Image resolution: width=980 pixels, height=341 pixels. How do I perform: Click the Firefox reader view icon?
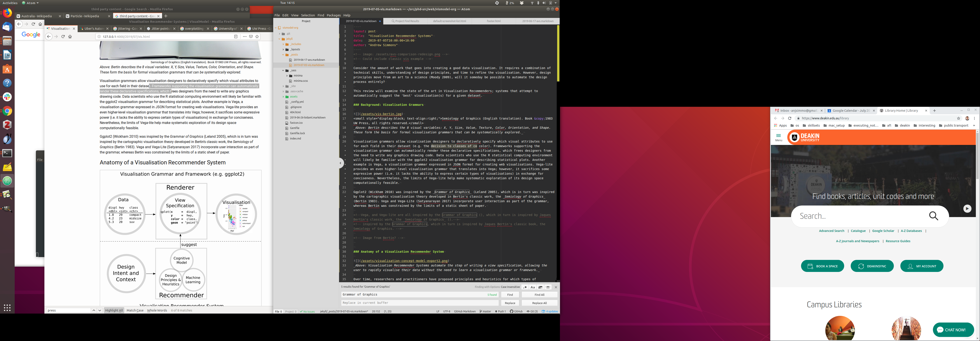click(236, 37)
